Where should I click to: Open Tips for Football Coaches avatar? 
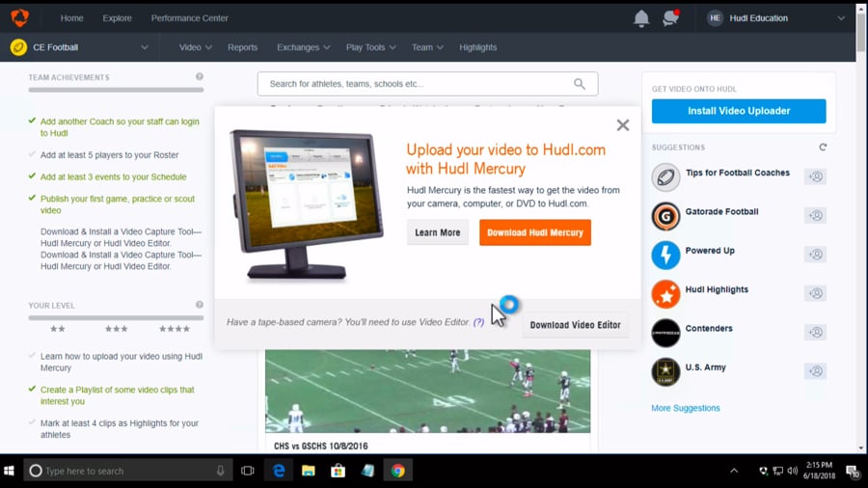pos(665,177)
